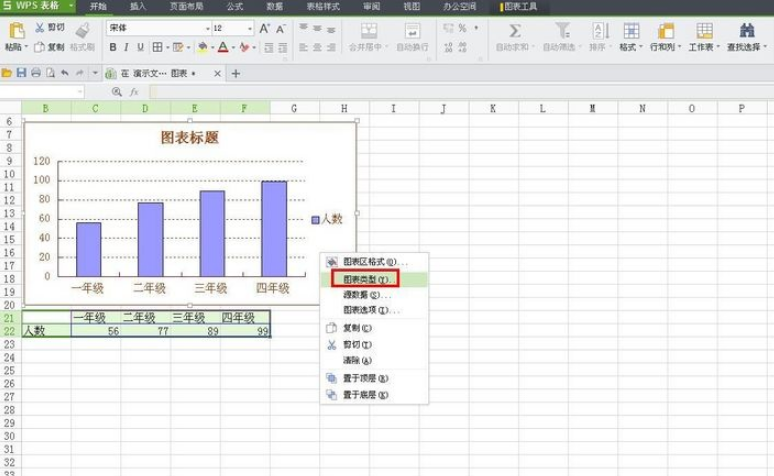Add a new document tab with plus
774x476 pixels.
pyautogui.click(x=235, y=74)
